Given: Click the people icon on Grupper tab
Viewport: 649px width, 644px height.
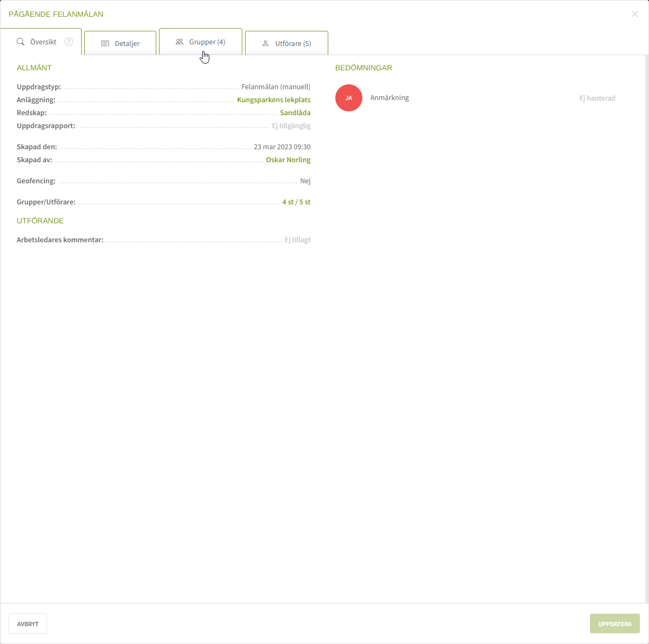Looking at the screenshot, I should click(180, 42).
